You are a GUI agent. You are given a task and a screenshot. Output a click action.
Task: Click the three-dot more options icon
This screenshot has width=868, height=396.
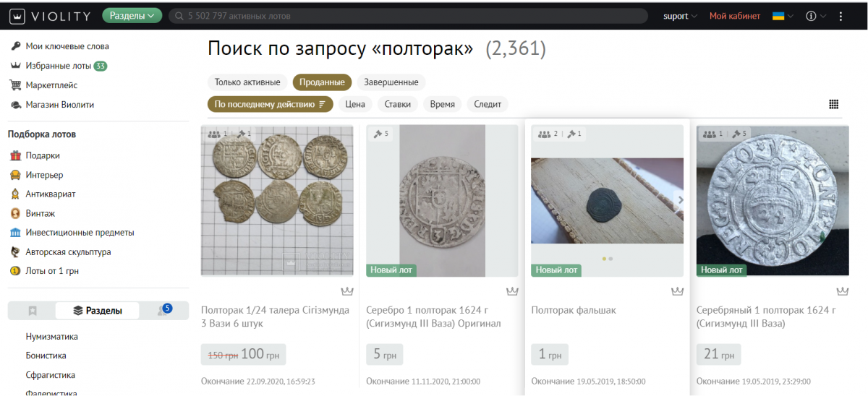pos(841,16)
